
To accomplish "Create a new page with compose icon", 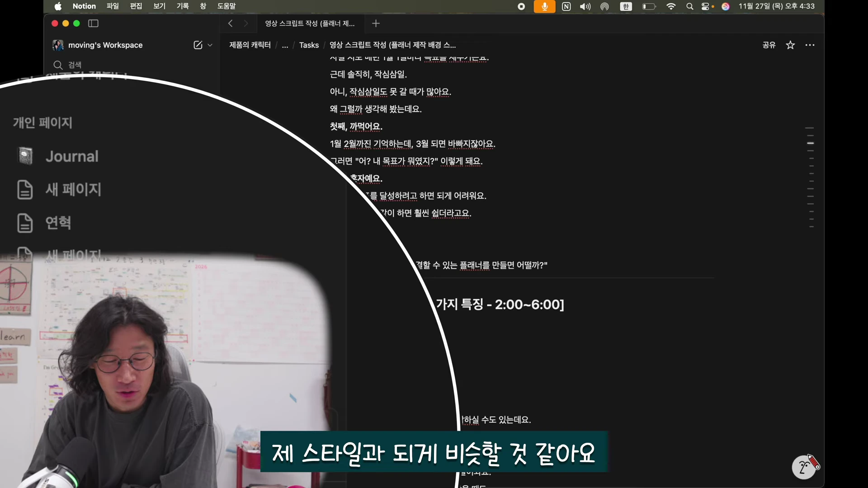I will tap(198, 45).
